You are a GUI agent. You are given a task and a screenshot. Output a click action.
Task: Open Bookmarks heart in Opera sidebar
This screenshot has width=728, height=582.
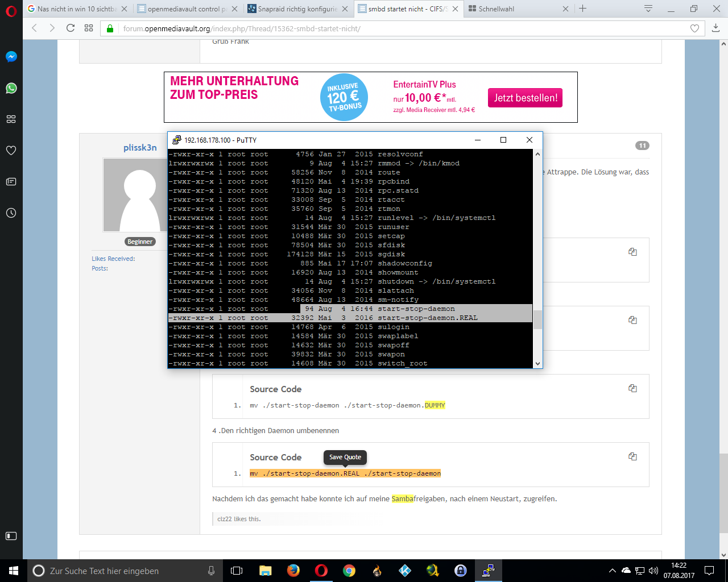11,151
